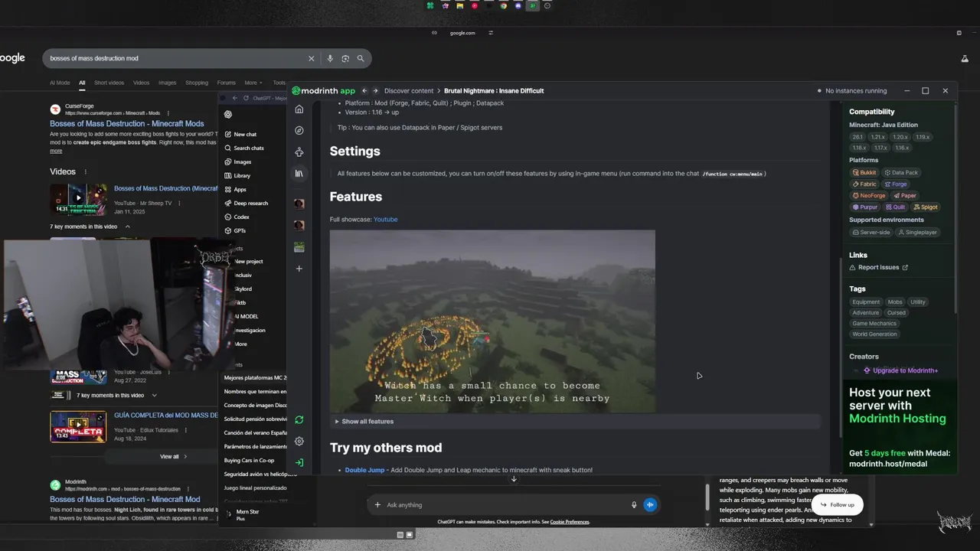Go forward using Modrinth forward arrow
This screenshot has width=980, height=551.
pyautogui.click(x=375, y=91)
